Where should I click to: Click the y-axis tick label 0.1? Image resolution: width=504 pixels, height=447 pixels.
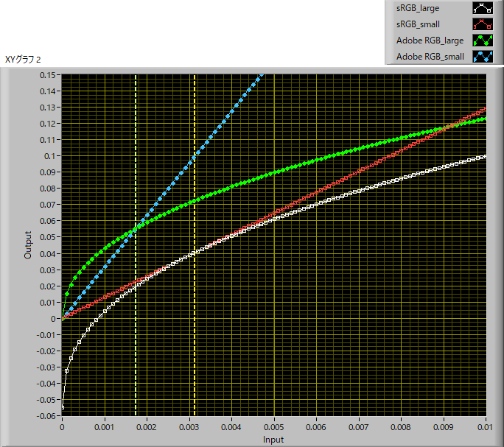pyautogui.click(x=51, y=156)
